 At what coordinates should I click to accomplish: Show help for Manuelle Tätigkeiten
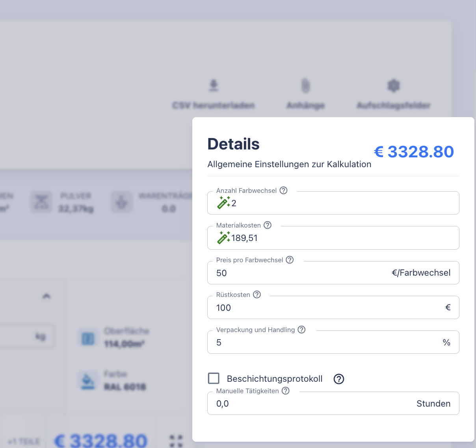click(286, 391)
